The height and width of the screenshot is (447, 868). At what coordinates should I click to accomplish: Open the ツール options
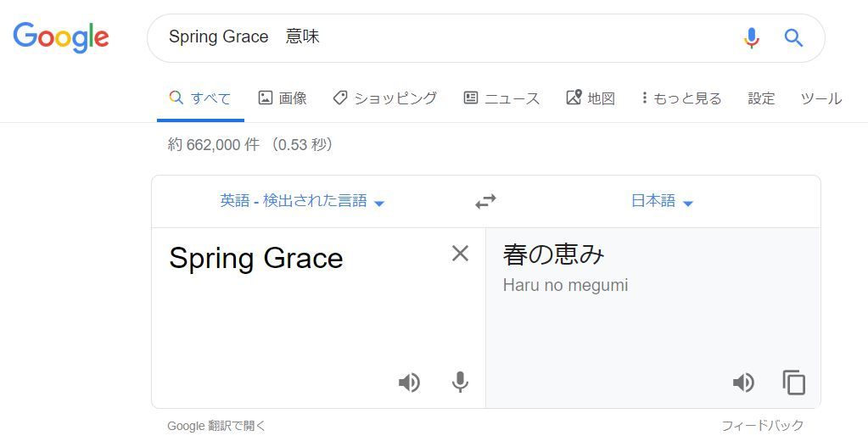click(x=821, y=98)
